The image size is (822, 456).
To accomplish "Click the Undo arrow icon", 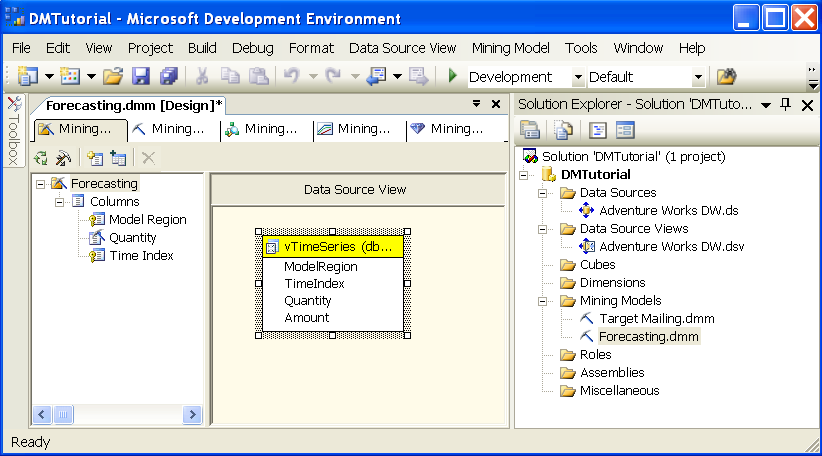I will pyautogui.click(x=291, y=77).
